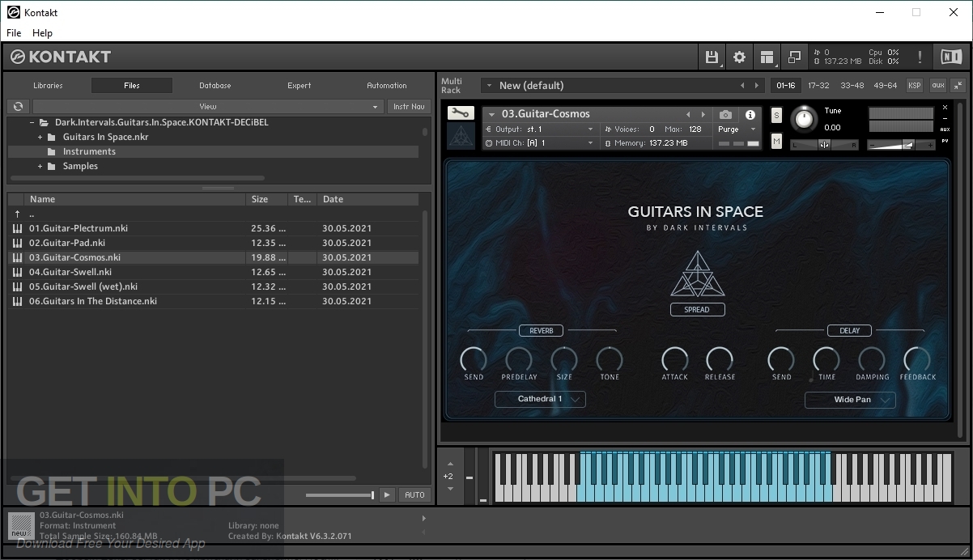Click the audition volume slider in browser

pos(340,494)
